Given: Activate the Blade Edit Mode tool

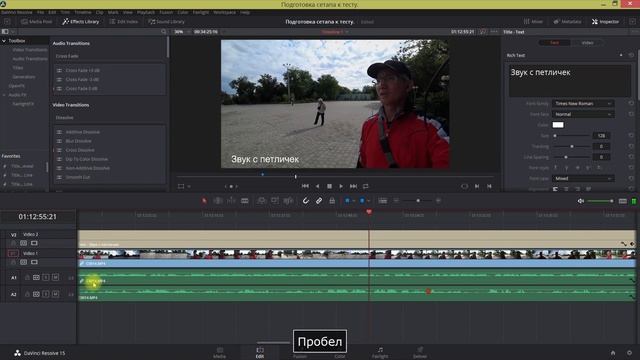Looking at the screenshot, I should pyautogui.click(x=244, y=201).
